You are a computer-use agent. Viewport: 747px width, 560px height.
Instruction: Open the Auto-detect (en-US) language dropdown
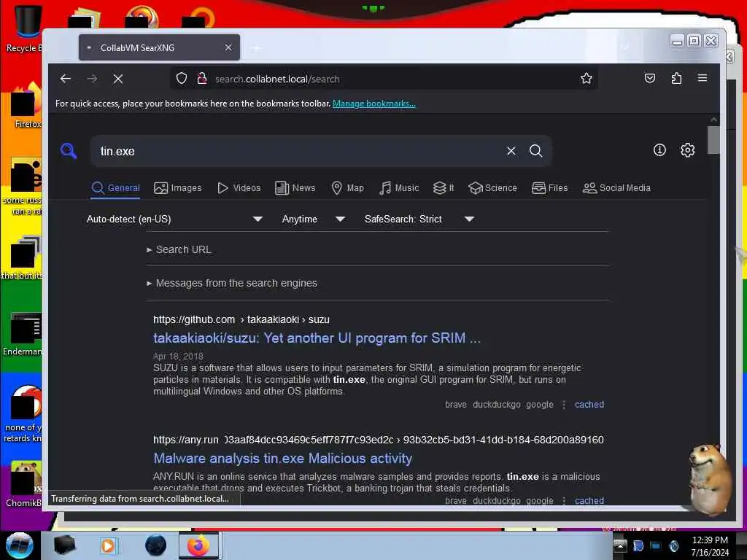tap(174, 219)
